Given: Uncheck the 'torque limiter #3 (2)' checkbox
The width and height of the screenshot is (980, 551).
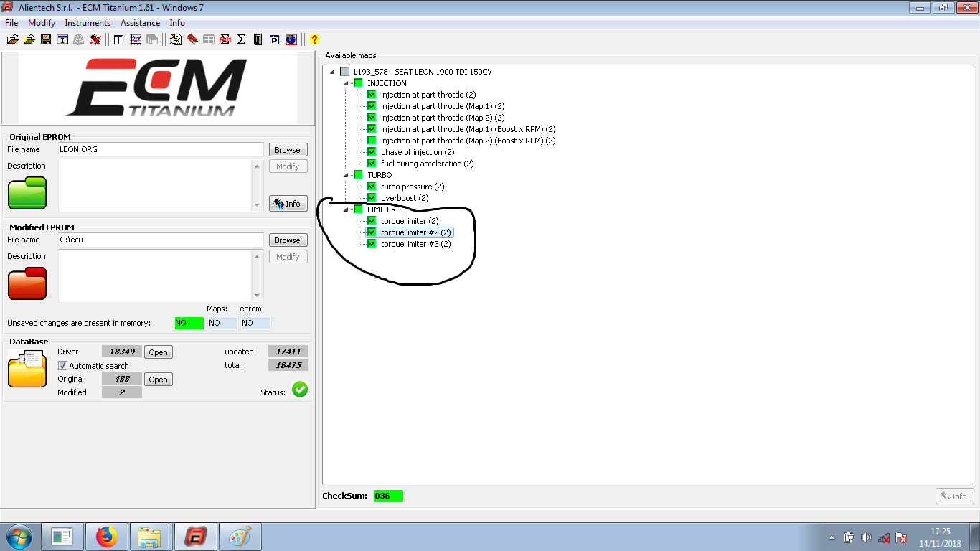Looking at the screenshot, I should 372,244.
